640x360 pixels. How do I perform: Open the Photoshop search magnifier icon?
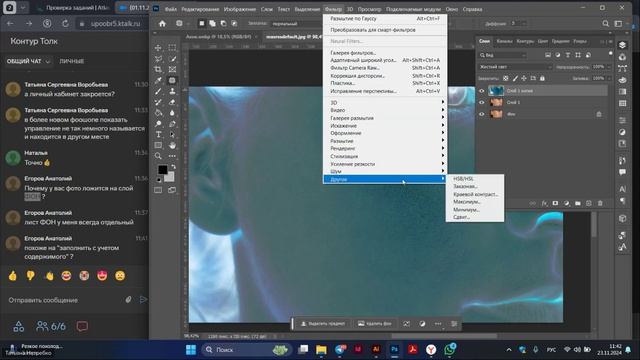[606, 24]
